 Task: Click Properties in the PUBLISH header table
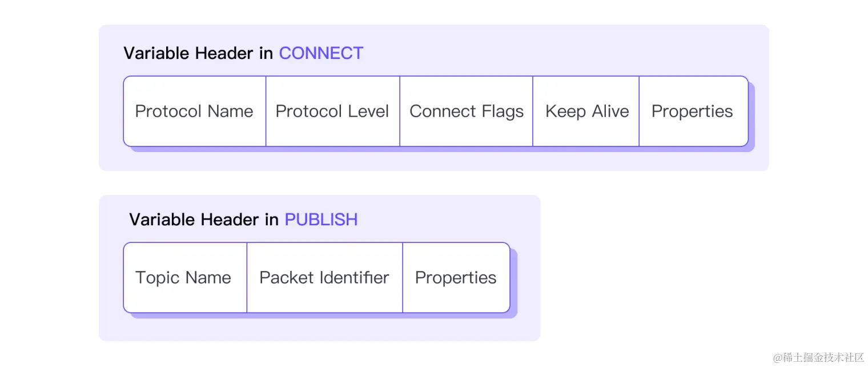pyautogui.click(x=456, y=277)
